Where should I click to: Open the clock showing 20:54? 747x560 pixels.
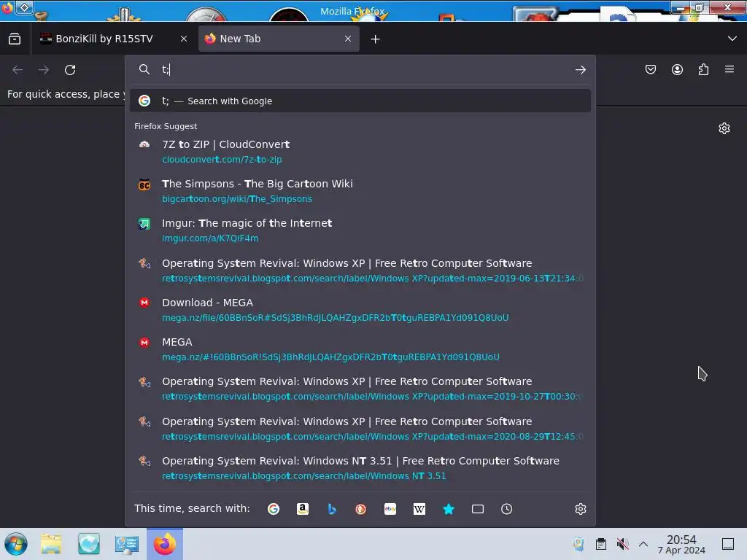(681, 544)
